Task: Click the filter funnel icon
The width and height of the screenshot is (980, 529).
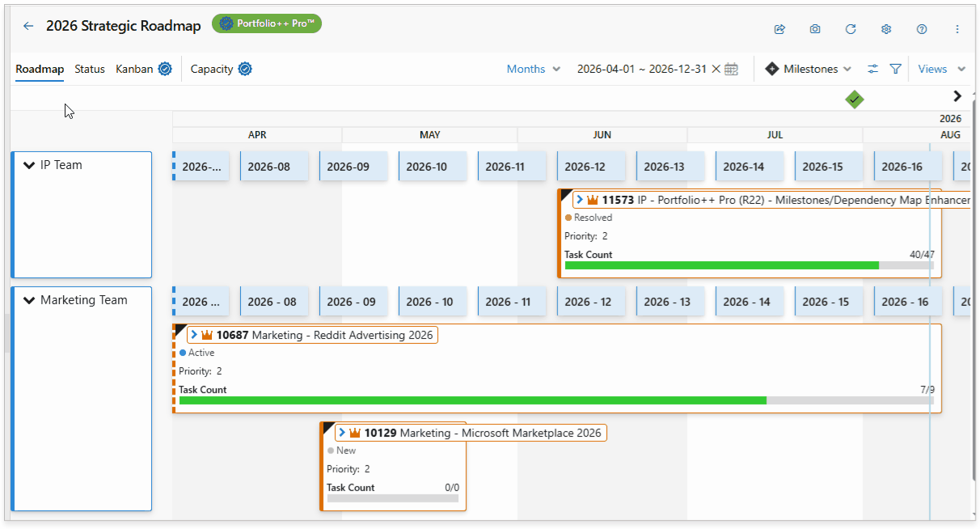Action: point(895,69)
